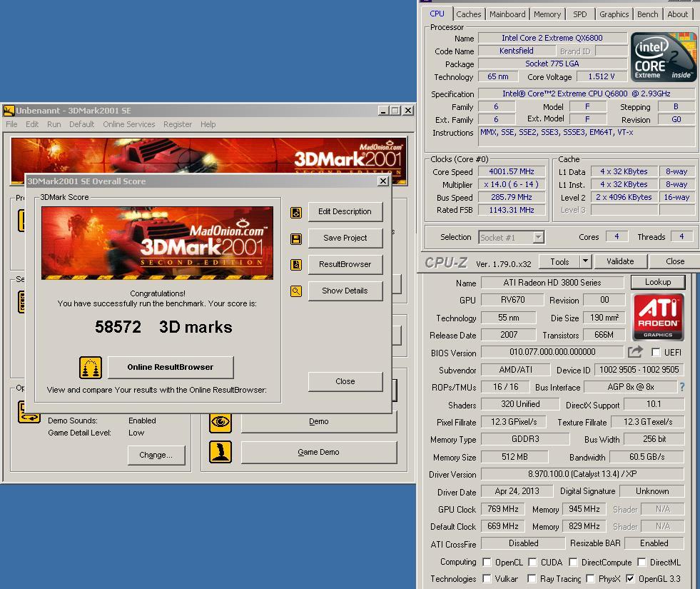Click Close in the Overall Score dialog
The image size is (700, 589).
click(x=345, y=381)
